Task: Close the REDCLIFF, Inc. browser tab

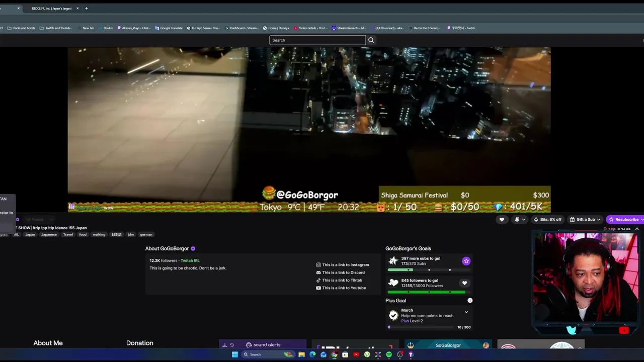Action: click(77, 9)
